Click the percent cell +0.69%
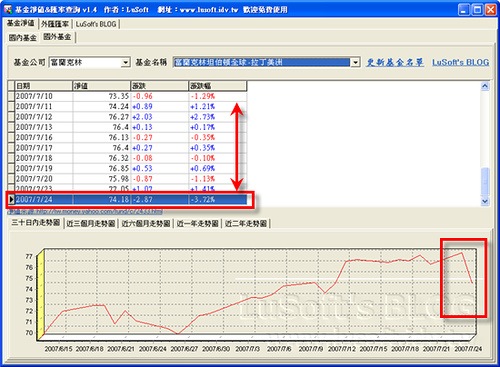The image size is (500, 367). 218,169
